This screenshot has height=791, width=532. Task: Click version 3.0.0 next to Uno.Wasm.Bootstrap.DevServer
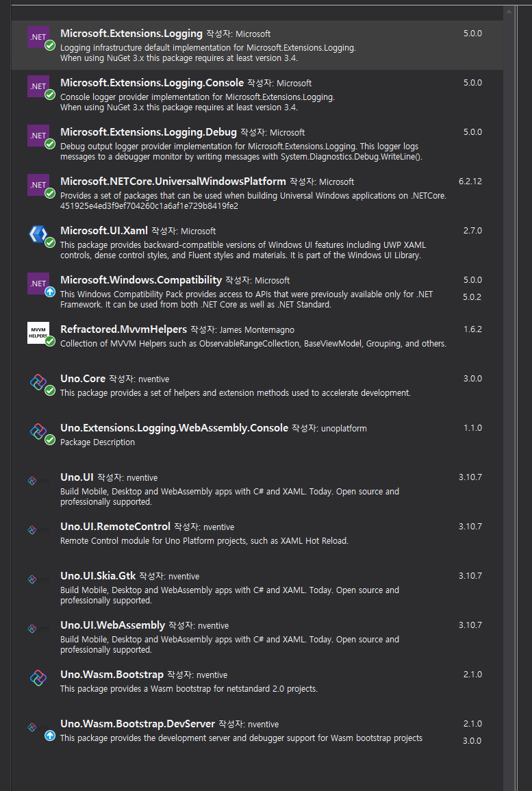point(471,740)
